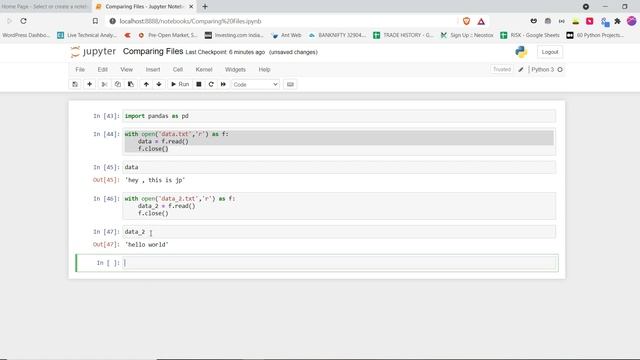Click the Python logo icon near Logout
The image size is (640, 360).
(521, 52)
